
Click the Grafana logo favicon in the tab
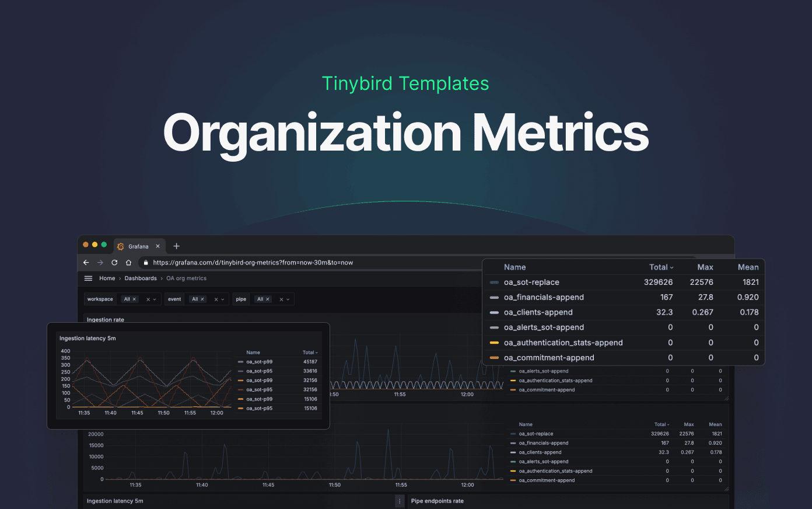121,246
